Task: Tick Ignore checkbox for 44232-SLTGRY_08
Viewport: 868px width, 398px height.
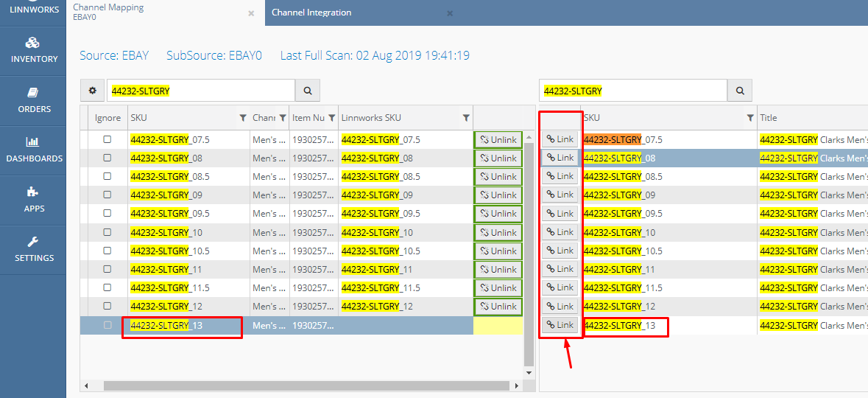Action: coord(107,158)
